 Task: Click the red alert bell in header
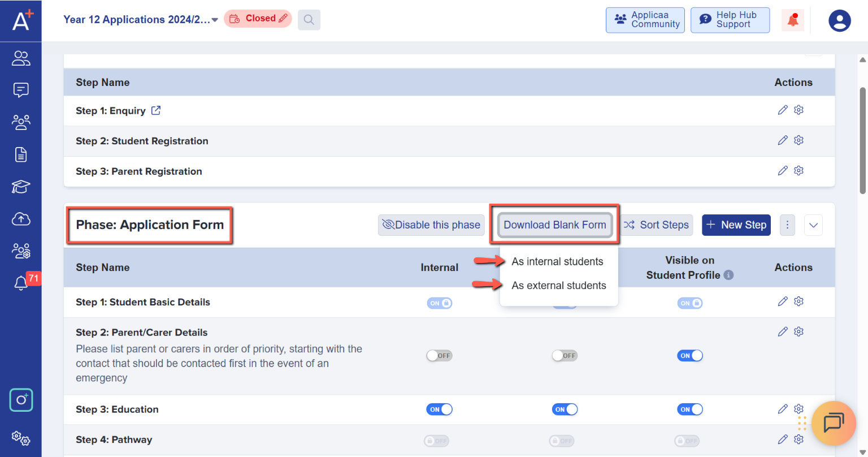click(x=793, y=20)
